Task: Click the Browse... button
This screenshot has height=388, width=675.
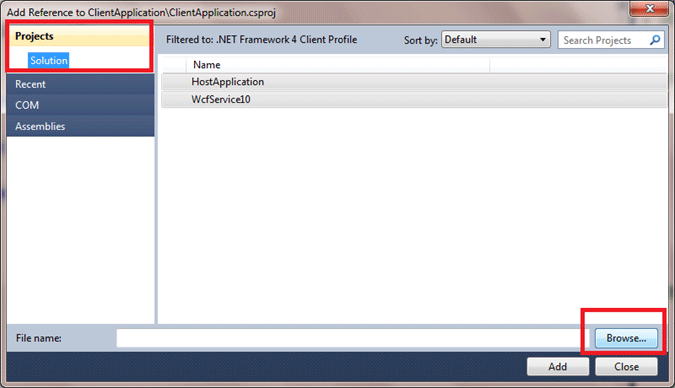Action: (x=626, y=338)
